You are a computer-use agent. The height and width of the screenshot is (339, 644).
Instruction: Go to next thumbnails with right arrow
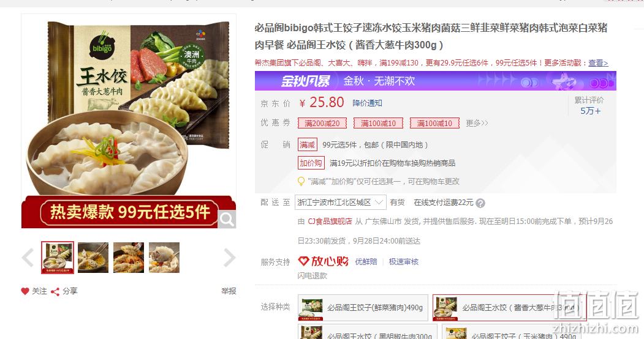coord(229,258)
